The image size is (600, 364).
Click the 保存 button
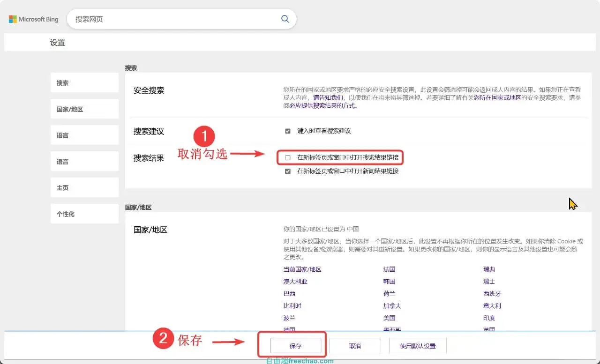click(x=295, y=346)
